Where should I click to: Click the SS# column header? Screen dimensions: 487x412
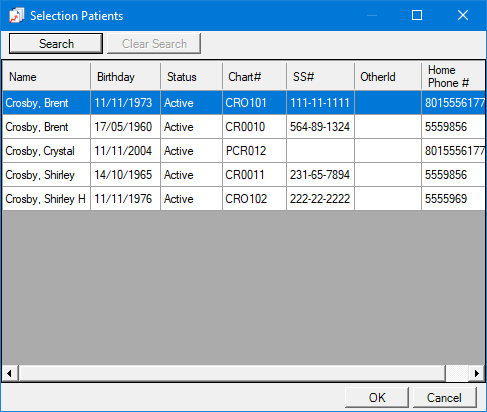point(320,76)
